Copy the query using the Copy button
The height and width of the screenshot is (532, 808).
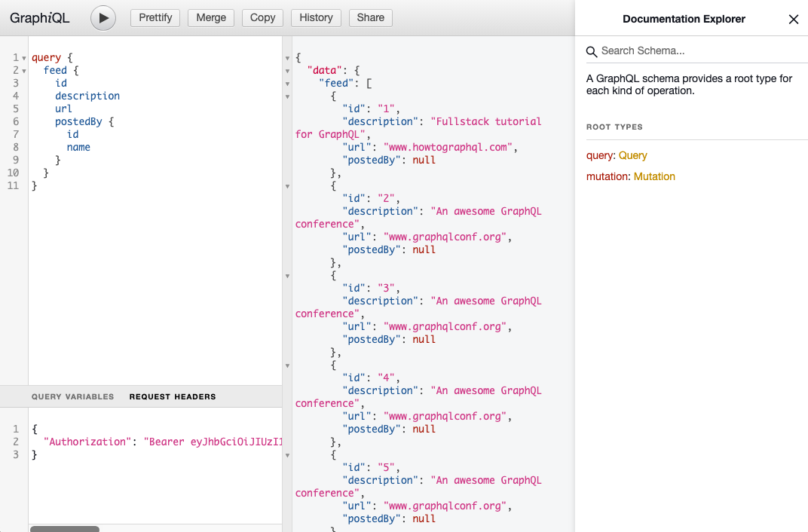(x=262, y=18)
